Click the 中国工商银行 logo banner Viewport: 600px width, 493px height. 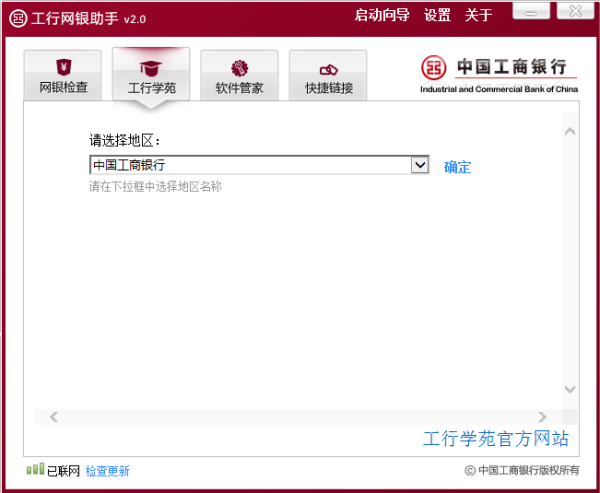[499, 75]
